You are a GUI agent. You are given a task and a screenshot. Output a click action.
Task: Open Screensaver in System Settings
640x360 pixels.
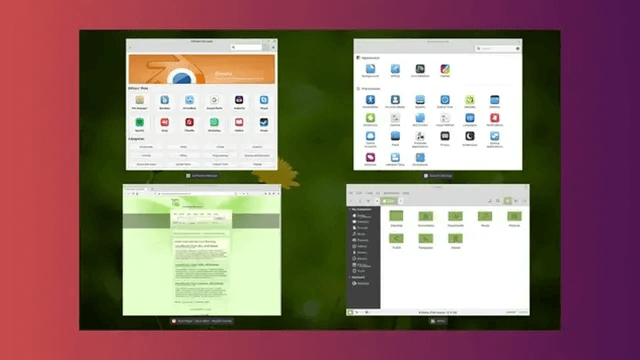[x=470, y=138]
